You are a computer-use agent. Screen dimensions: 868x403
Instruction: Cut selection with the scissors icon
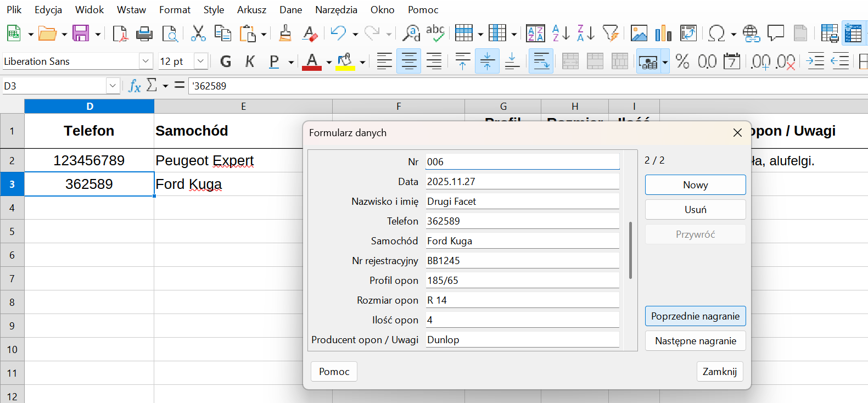point(198,33)
